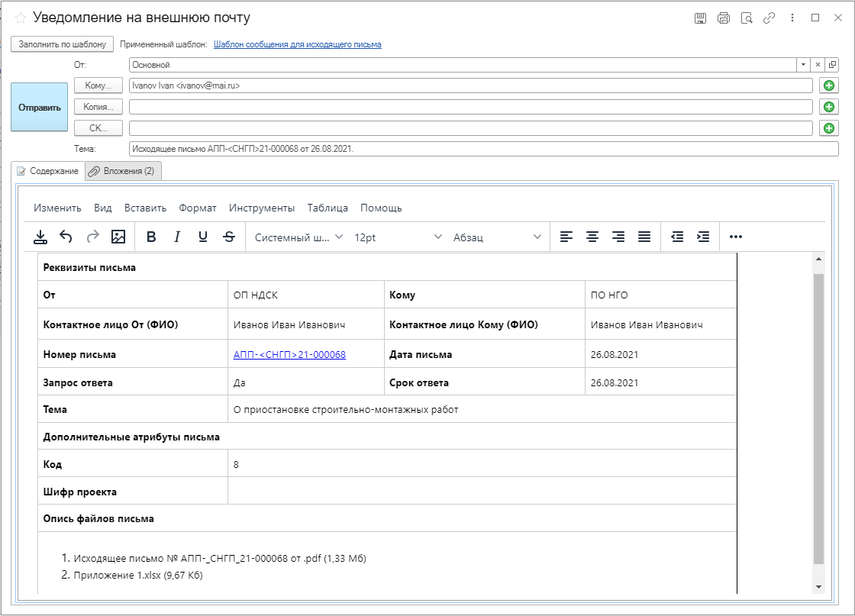The height and width of the screenshot is (616, 855).
Task: Add recipient with green plus in Кому row
Action: (x=829, y=85)
